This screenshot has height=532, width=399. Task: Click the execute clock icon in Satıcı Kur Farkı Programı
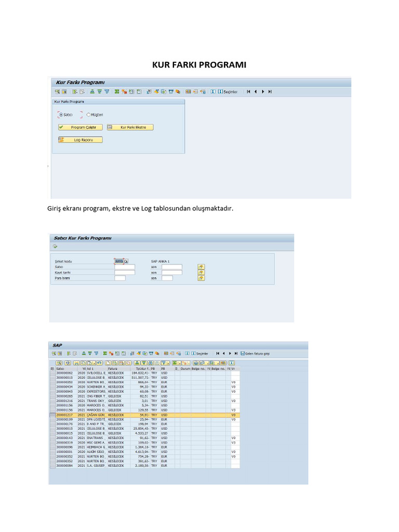(x=55, y=246)
